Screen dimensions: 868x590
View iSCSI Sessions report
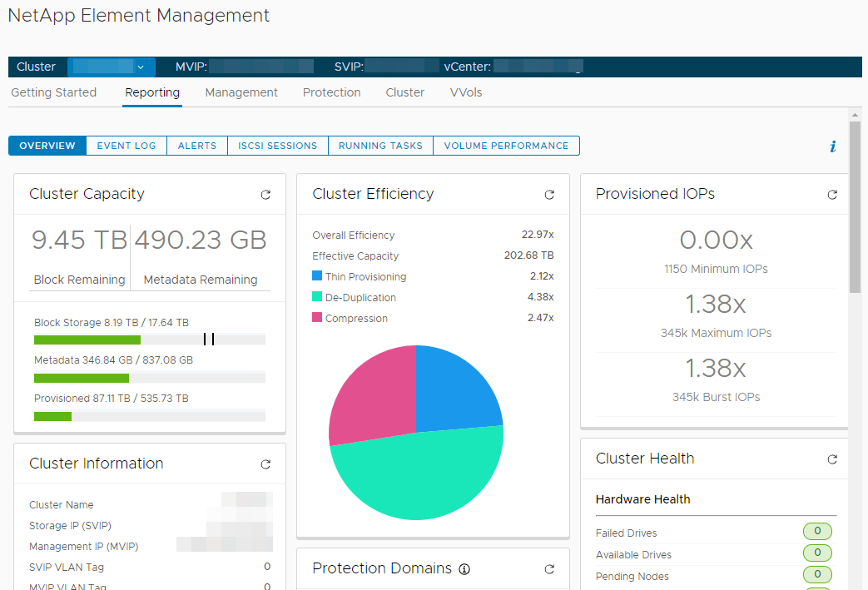point(277,146)
